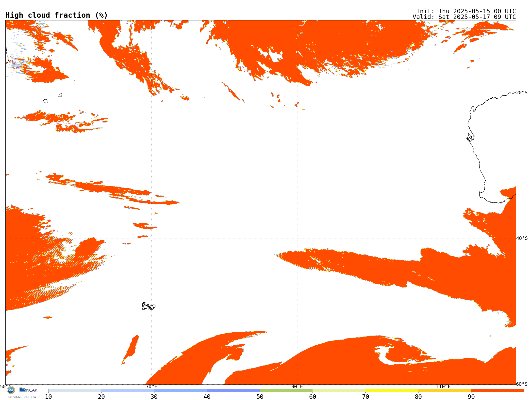The width and height of the screenshot is (532, 400).
Task: Click the 50–60 green colorbar segment
Action: pyautogui.click(x=286, y=391)
